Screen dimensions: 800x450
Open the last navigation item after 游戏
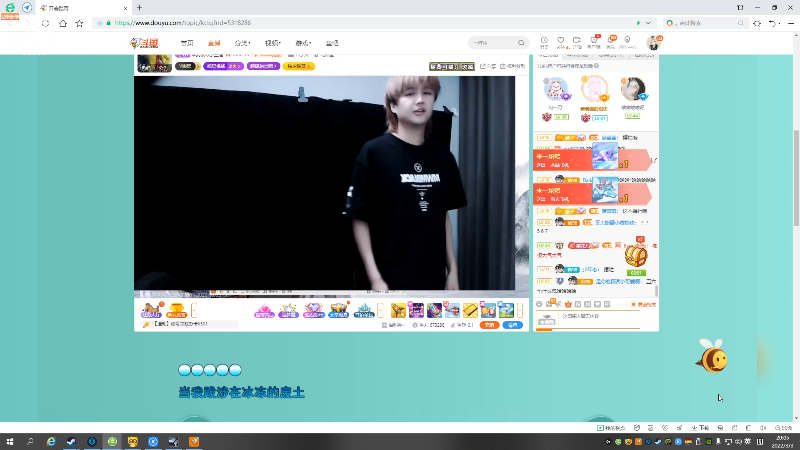(332, 43)
